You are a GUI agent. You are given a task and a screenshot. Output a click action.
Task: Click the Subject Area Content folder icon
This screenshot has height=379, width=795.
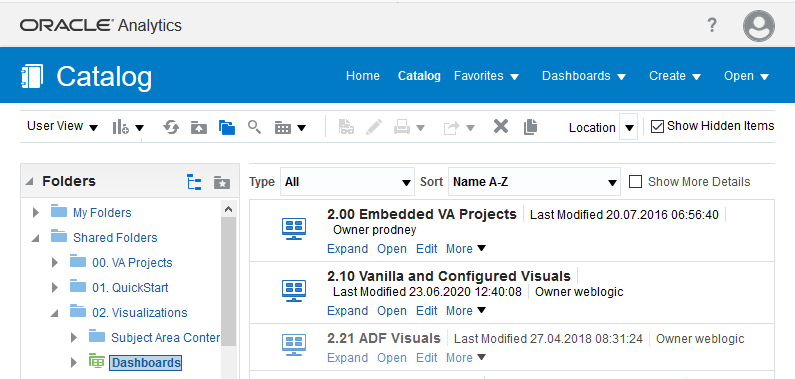point(96,336)
